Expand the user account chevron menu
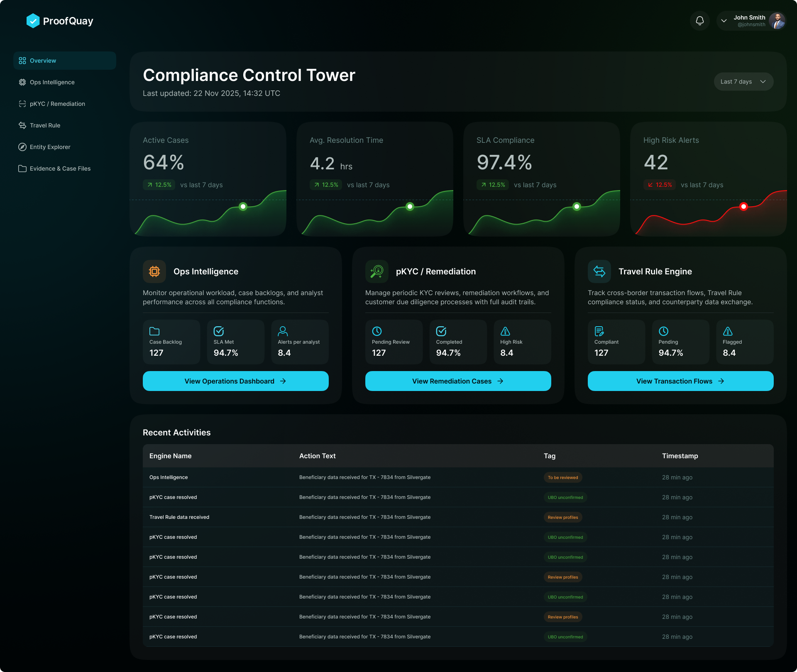The image size is (797, 672). [x=724, y=21]
